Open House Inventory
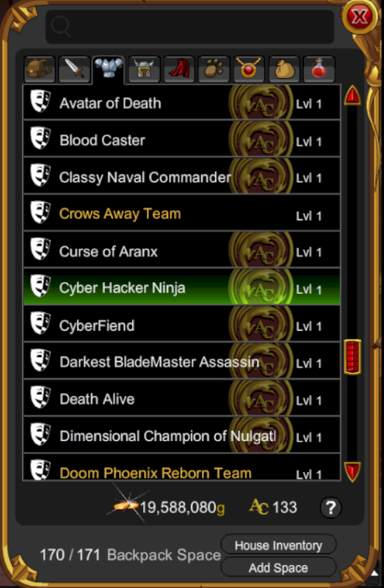 pyautogui.click(x=278, y=545)
